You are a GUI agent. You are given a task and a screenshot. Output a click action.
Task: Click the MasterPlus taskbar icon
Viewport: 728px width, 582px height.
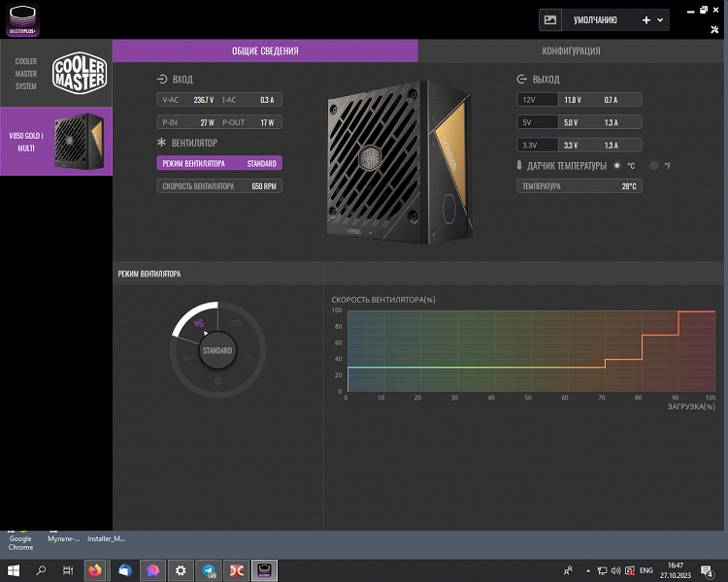pyautogui.click(x=264, y=570)
